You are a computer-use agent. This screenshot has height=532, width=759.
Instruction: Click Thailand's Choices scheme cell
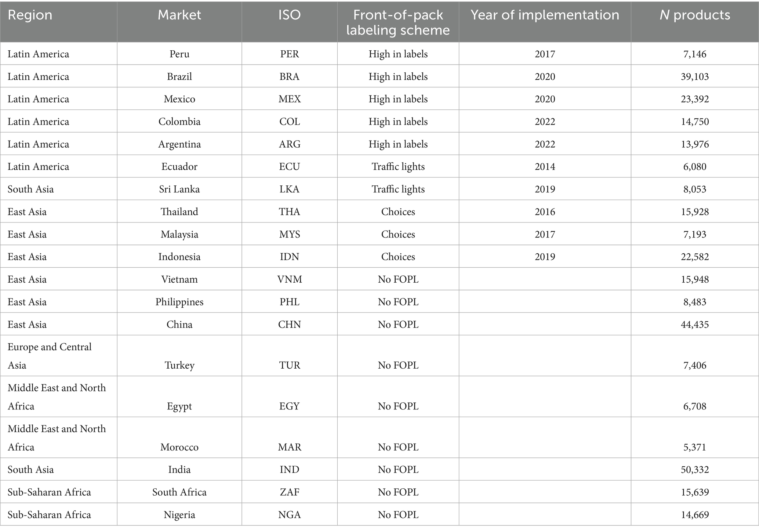[x=398, y=212]
